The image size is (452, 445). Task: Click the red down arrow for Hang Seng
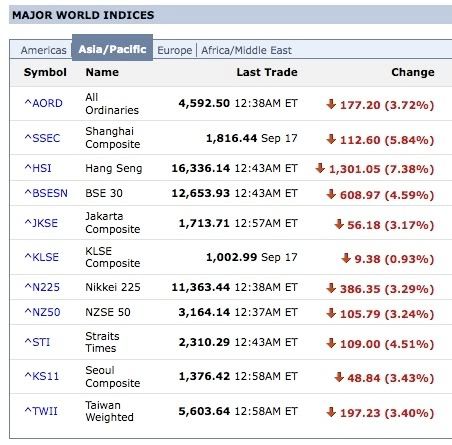pos(320,168)
